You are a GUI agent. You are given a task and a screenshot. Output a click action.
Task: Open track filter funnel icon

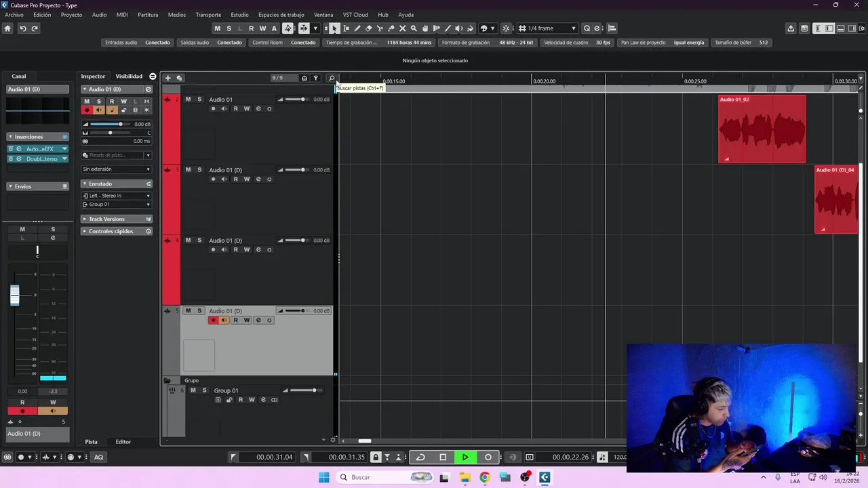[315, 78]
